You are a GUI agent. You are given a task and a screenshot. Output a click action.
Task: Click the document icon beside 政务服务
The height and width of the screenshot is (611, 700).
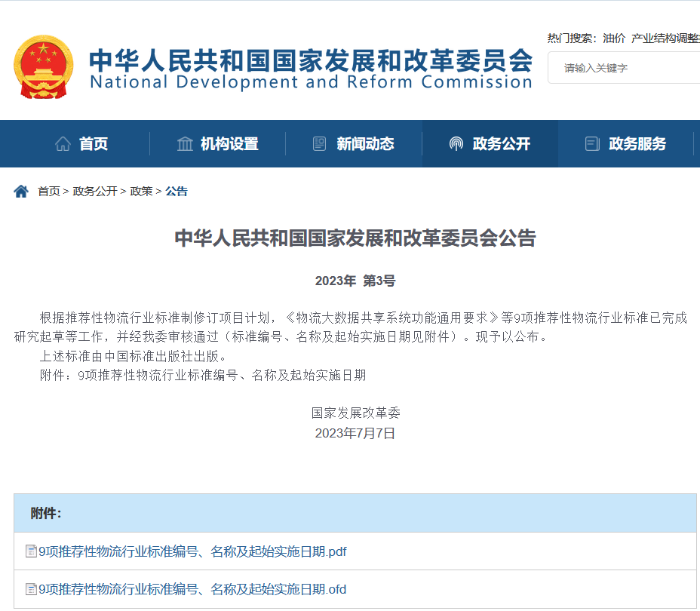[x=592, y=144]
